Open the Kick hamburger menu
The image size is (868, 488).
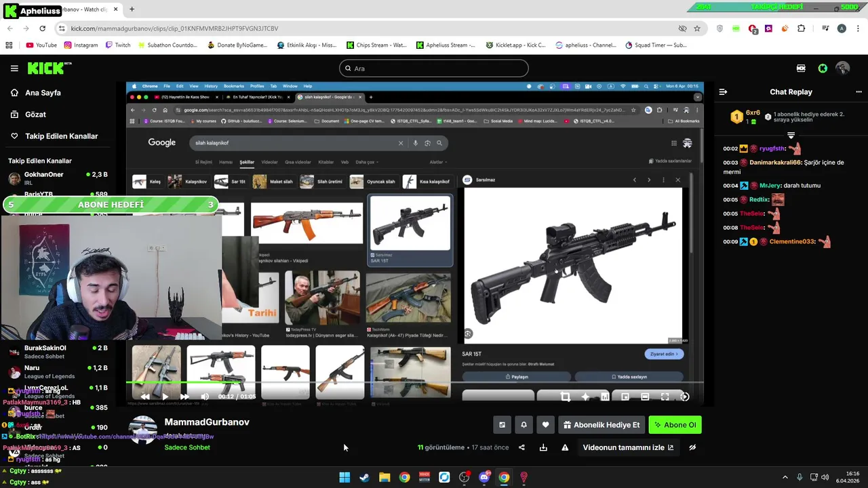click(14, 68)
